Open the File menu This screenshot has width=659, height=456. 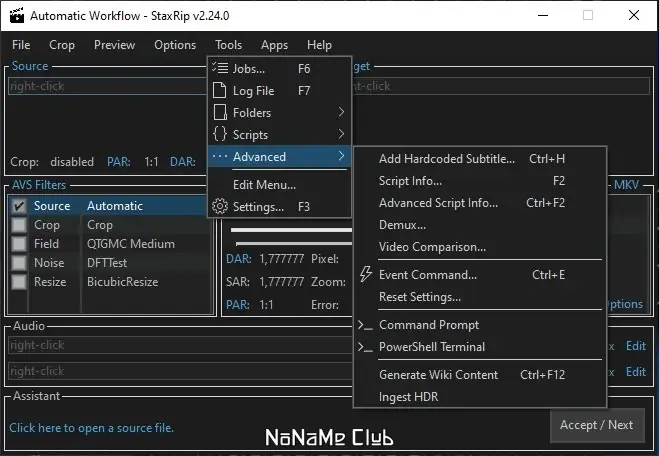(21, 45)
